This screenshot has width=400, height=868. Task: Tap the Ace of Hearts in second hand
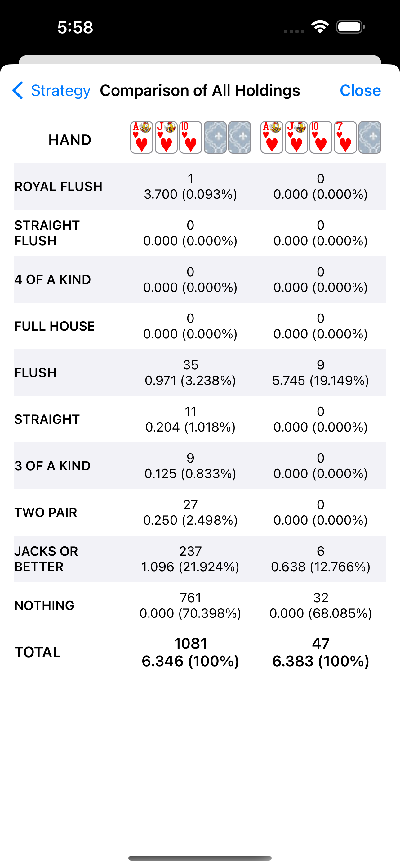pyautogui.click(x=272, y=138)
